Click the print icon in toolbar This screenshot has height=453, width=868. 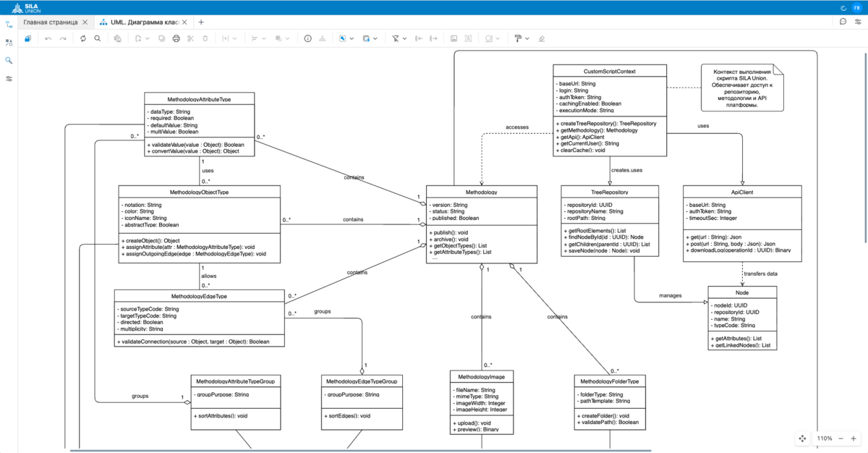pos(176,38)
